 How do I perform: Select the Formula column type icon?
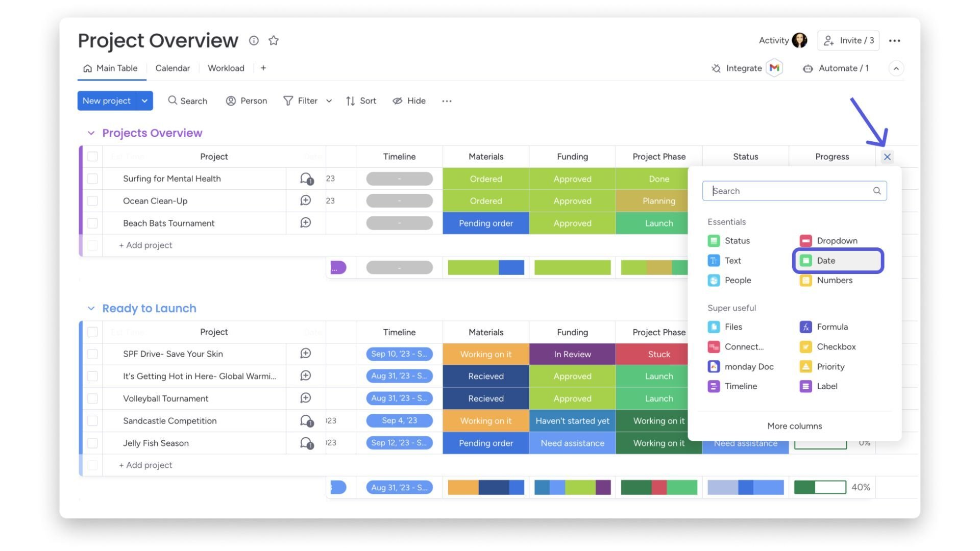point(805,327)
